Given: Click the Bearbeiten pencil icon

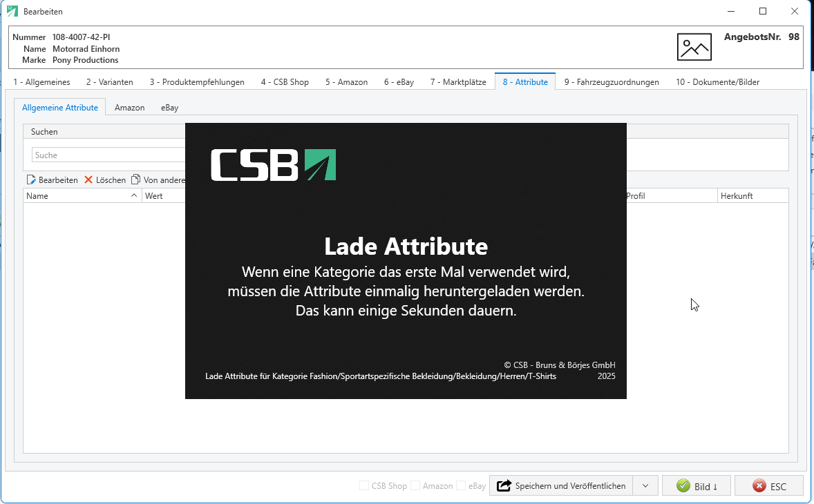Looking at the screenshot, I should coord(31,180).
